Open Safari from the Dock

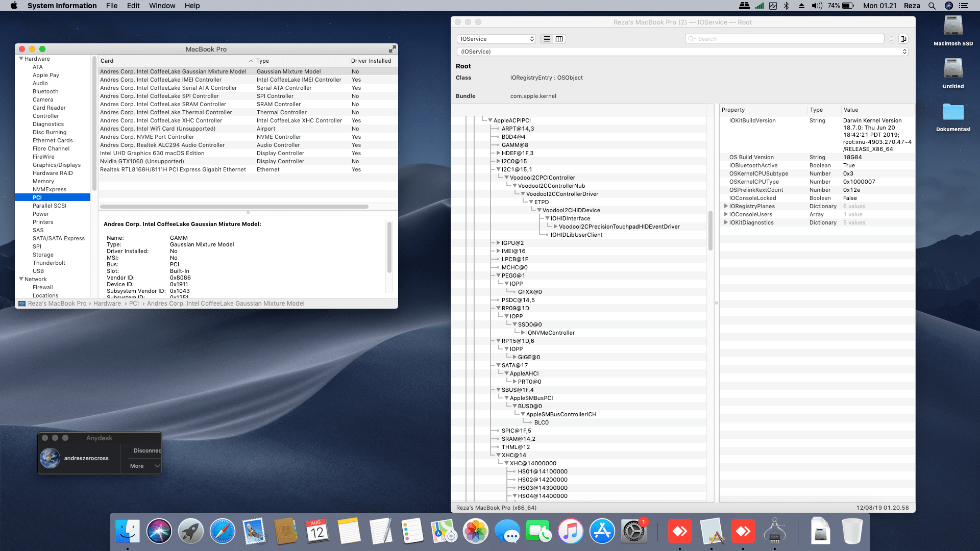coord(223,532)
